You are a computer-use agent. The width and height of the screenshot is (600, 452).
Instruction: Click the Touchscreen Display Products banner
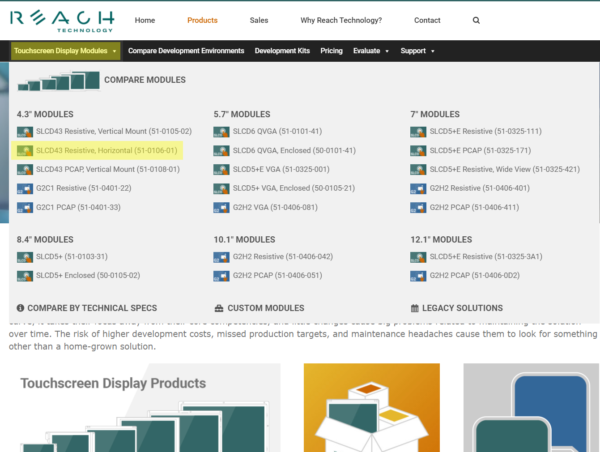(x=145, y=408)
